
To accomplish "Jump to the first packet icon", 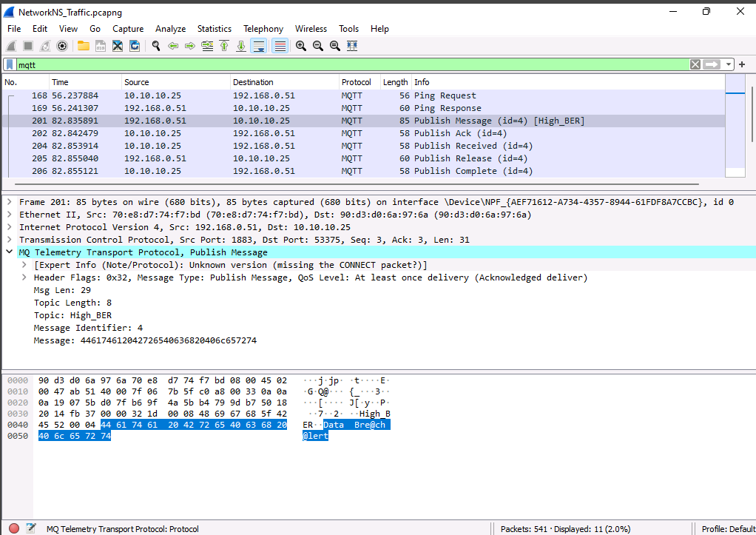I will (x=224, y=46).
